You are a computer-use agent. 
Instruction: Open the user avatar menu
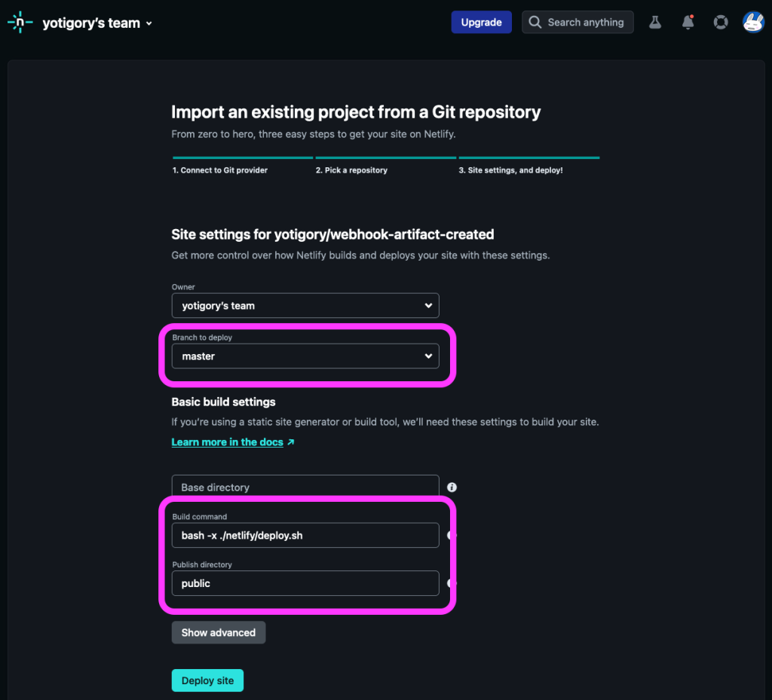click(x=753, y=22)
